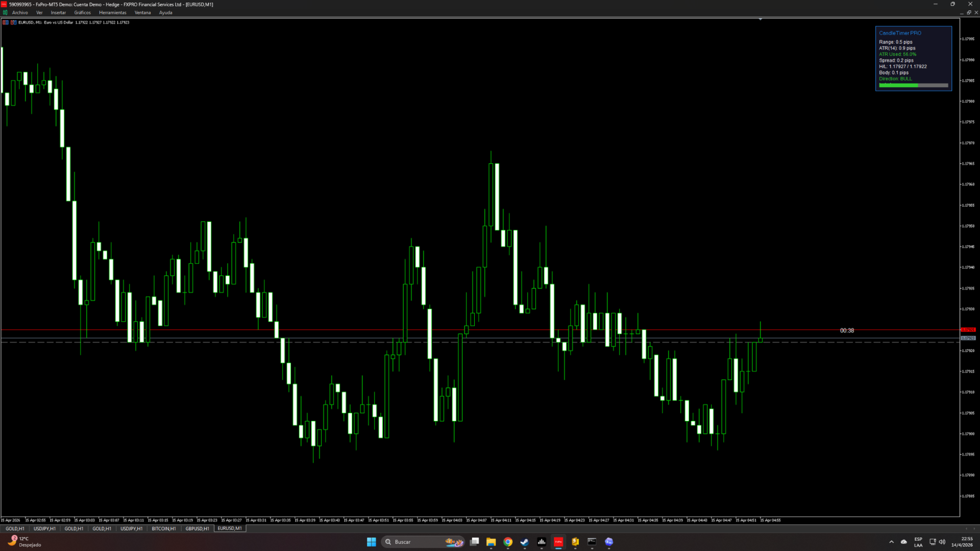Switch to the BITCOIN,H1 chart tab
The height and width of the screenshot is (551, 980).
[x=163, y=529]
